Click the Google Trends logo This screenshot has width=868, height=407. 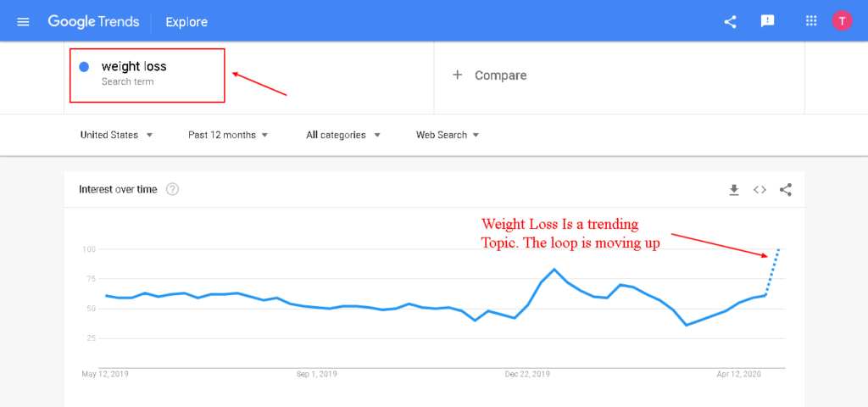(93, 21)
